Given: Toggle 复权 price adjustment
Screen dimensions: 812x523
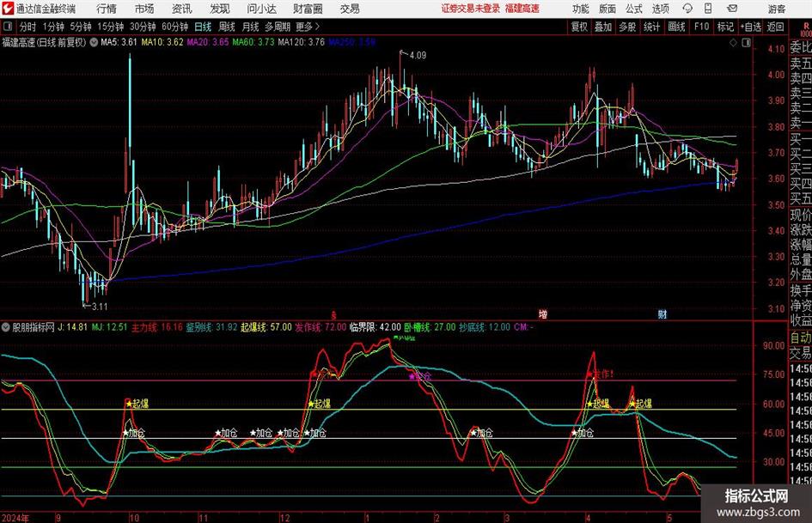Looking at the screenshot, I should click(x=579, y=27).
